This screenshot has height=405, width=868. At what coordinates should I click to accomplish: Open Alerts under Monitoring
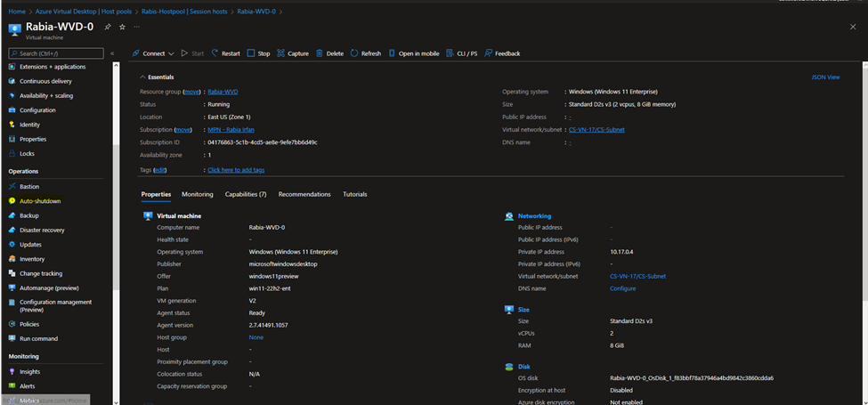coord(27,386)
